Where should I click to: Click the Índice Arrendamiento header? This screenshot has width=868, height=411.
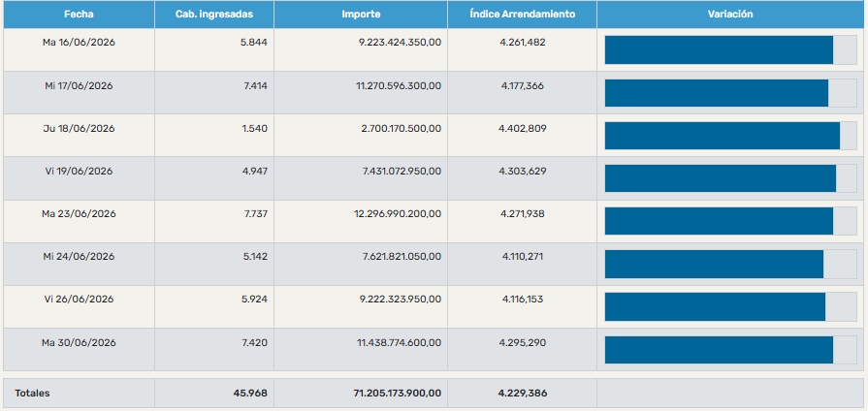(x=522, y=15)
